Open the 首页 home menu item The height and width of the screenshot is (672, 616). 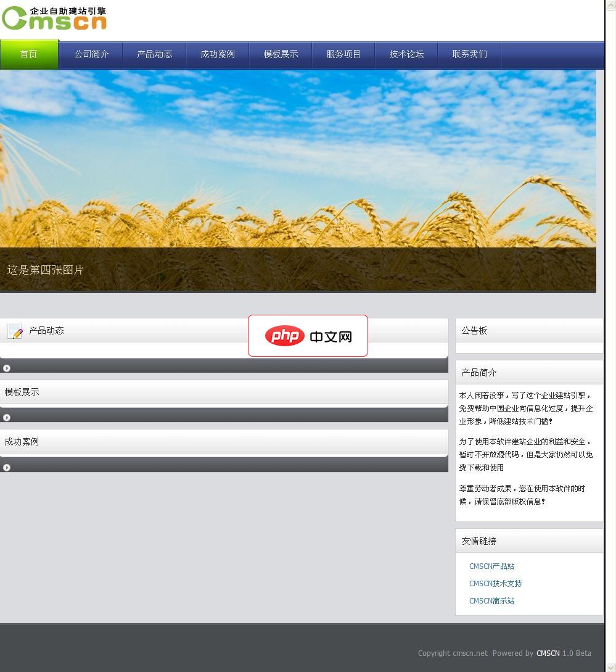point(29,54)
